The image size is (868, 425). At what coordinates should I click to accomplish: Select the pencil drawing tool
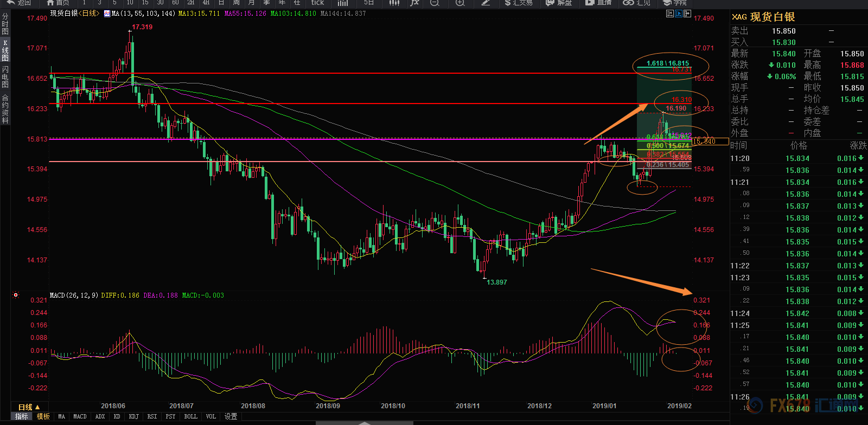coord(486,3)
